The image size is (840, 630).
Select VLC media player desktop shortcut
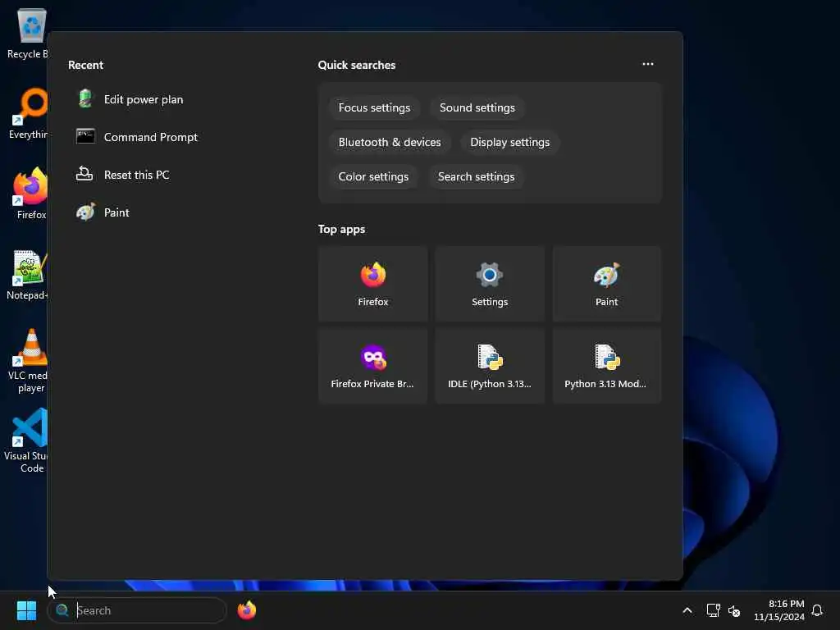click(29, 361)
